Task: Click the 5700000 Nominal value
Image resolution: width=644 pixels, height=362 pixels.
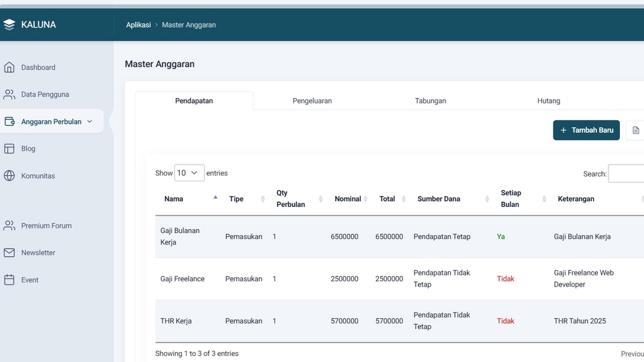Action: (x=345, y=321)
